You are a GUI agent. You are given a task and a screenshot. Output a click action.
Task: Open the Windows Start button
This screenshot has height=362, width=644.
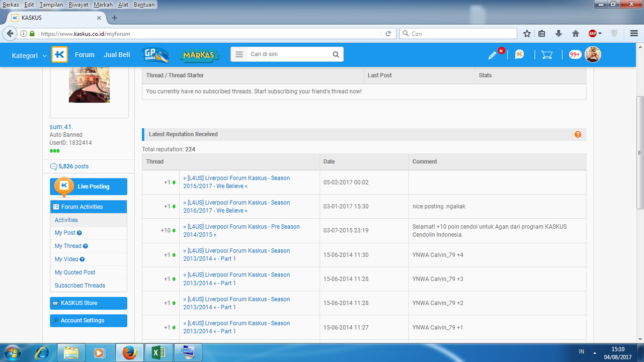coord(12,352)
